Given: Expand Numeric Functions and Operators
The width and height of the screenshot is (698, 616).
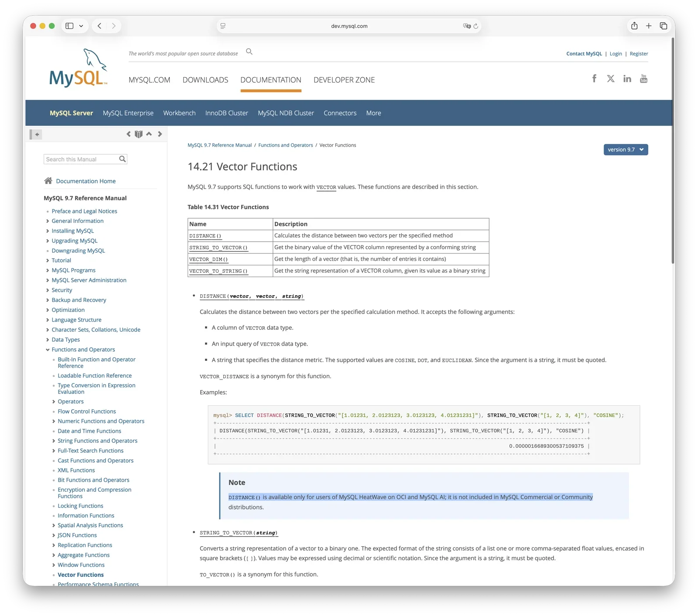Looking at the screenshot, I should tap(53, 421).
